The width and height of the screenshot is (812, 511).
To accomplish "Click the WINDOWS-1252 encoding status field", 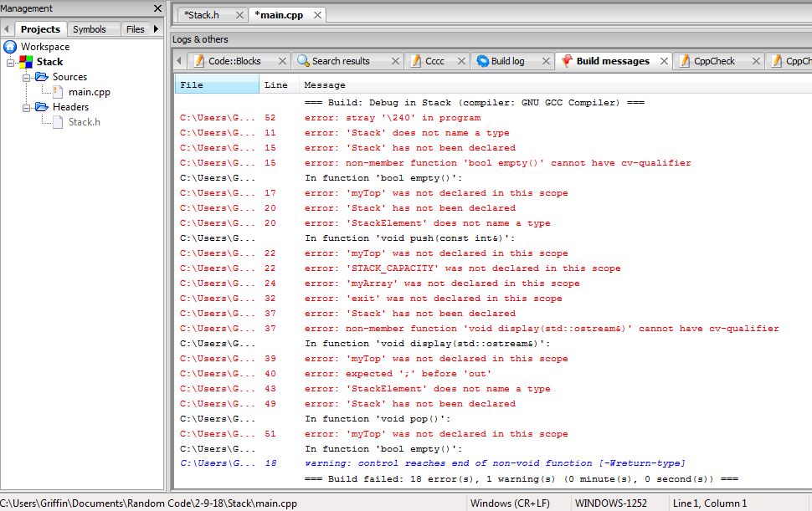I will 612,503.
